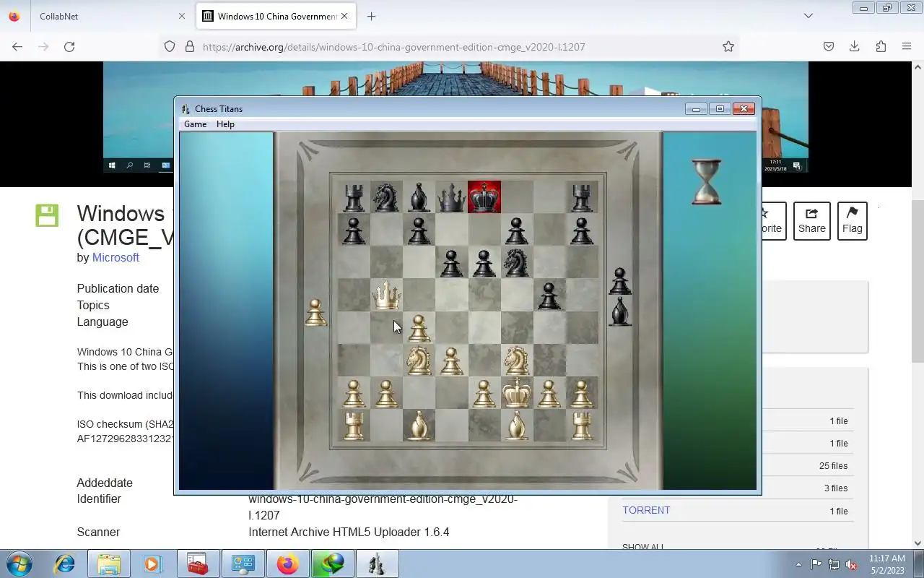Bookmark this page with the star

(728, 46)
